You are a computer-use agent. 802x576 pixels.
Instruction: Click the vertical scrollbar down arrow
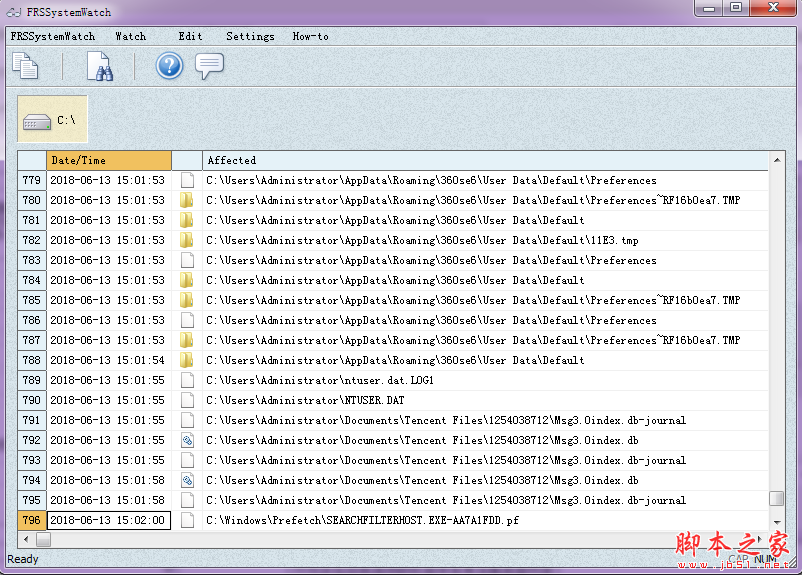point(777,521)
